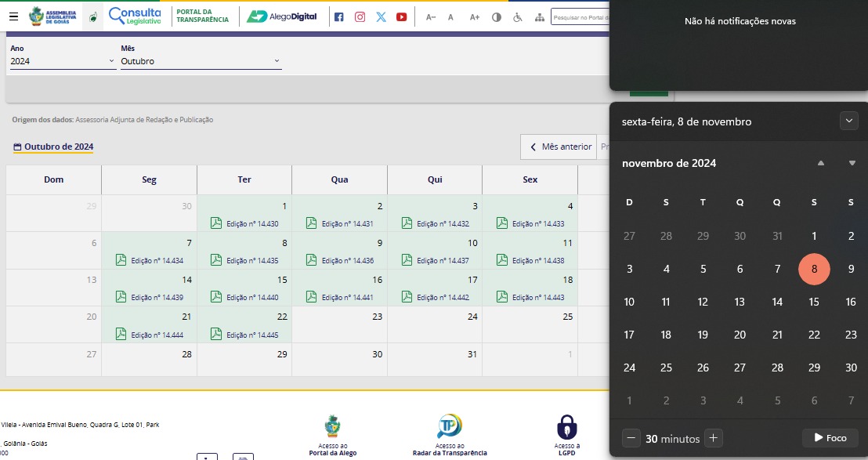Collapse the Windows calendar panel chevron
The image size is (868, 460).
(848, 121)
